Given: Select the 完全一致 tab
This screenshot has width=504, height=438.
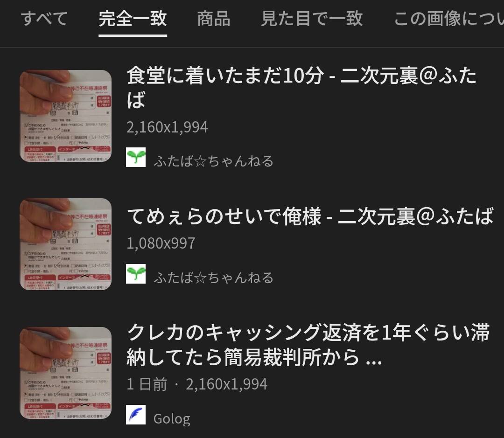Looking at the screenshot, I should [133, 18].
